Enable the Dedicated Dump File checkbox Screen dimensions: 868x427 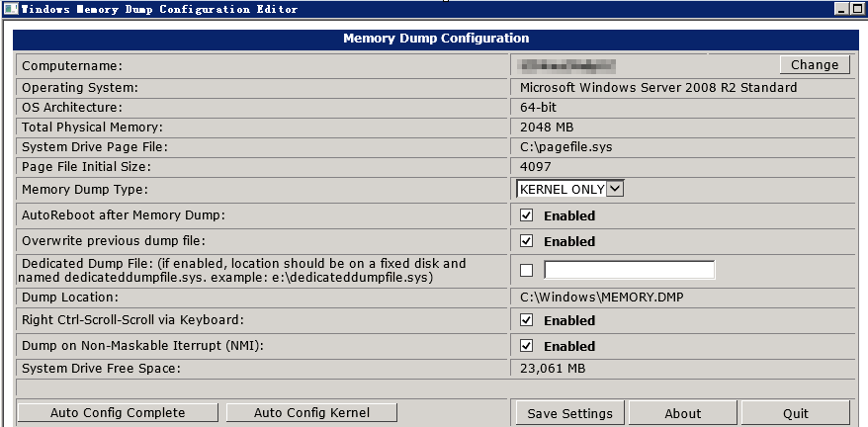coord(527,270)
